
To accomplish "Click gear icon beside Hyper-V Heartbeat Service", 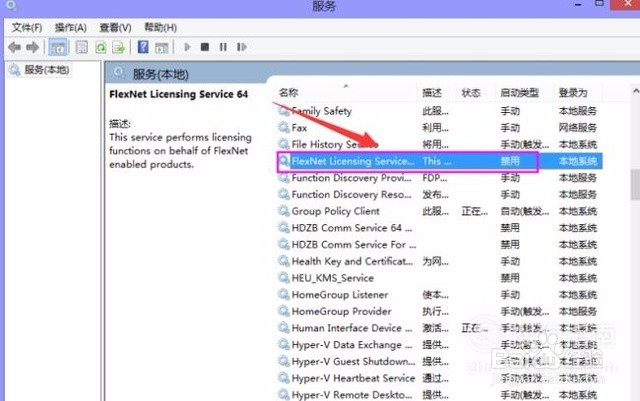I will (x=284, y=378).
